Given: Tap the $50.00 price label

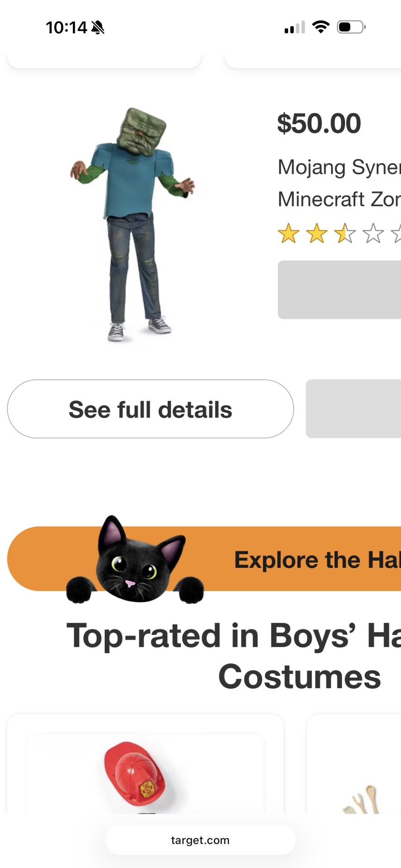Looking at the screenshot, I should click(x=319, y=123).
